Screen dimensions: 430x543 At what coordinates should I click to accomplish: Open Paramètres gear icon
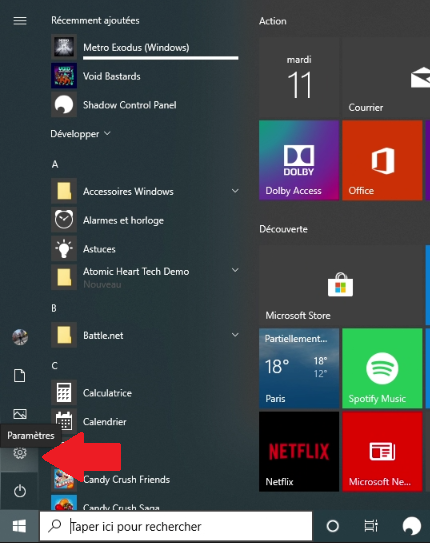coord(20,453)
